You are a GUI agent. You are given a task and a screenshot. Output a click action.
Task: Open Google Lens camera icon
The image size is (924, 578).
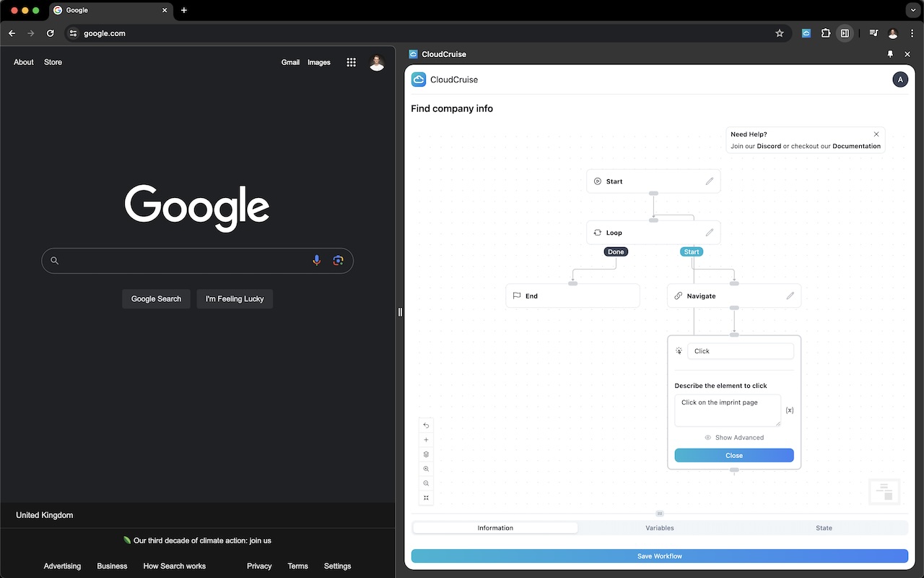click(x=338, y=260)
